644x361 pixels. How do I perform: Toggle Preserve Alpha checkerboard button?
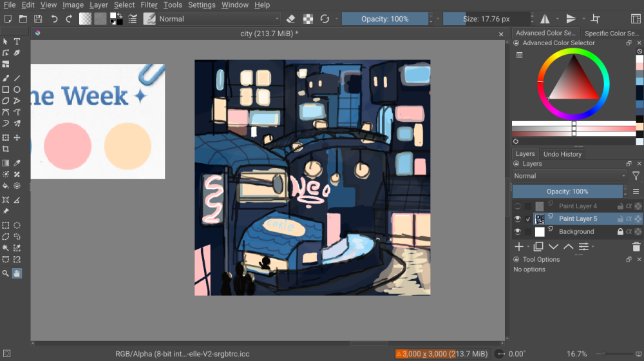[308, 19]
